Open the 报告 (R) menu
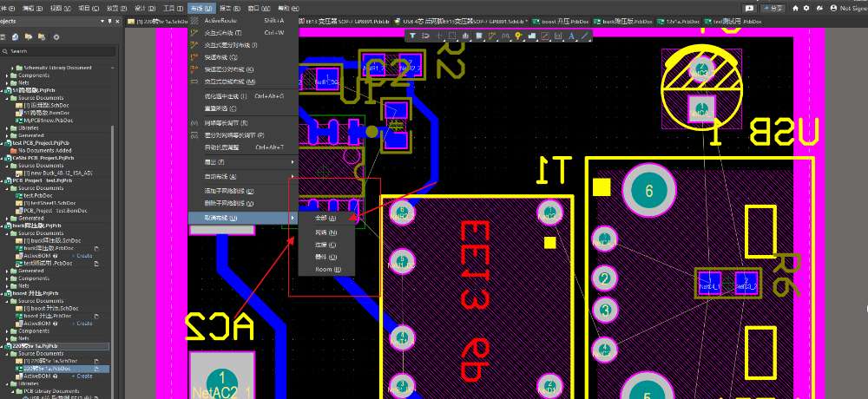The height and width of the screenshot is (399, 868). [230, 9]
